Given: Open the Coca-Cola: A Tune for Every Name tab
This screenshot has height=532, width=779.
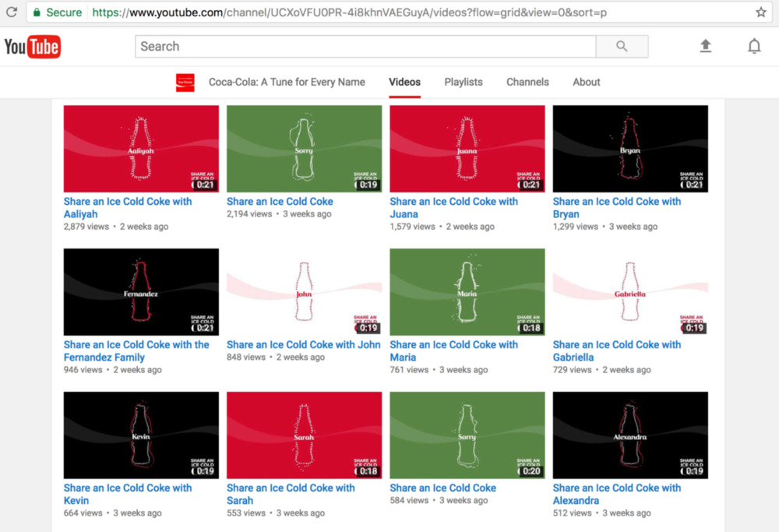Looking at the screenshot, I should click(x=287, y=82).
